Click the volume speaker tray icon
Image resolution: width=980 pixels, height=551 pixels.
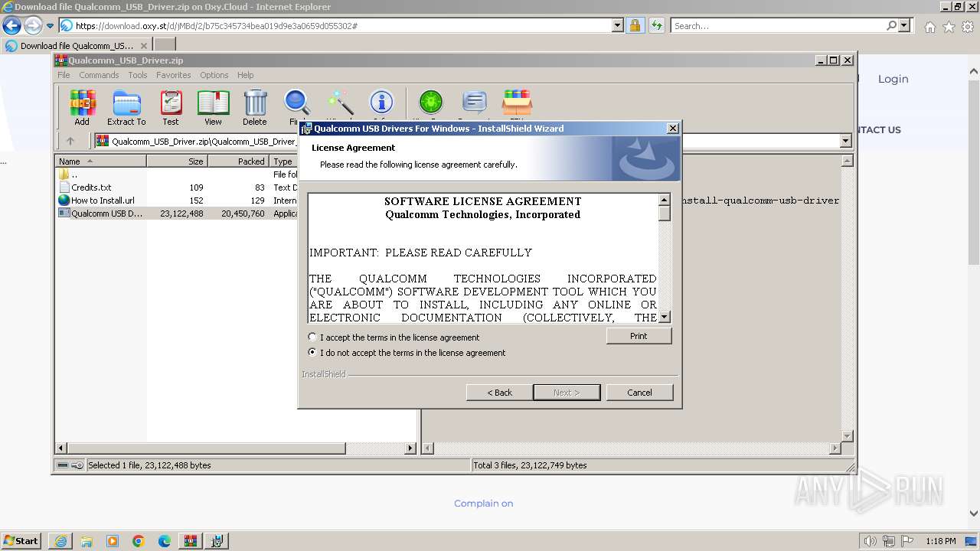tap(870, 541)
